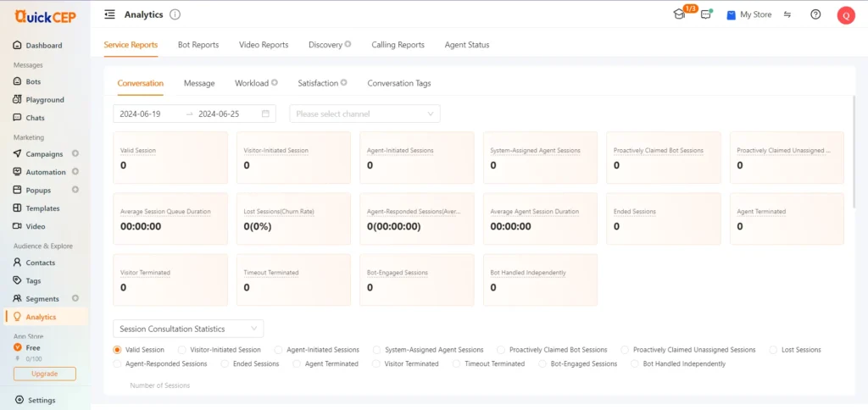
Task: Click the Contacts person icon in sidebar
Action: point(17,263)
